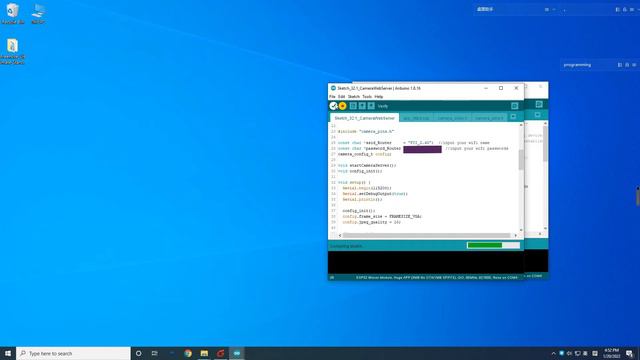Image resolution: width=640 pixels, height=360 pixels.
Task: Click the vertical scrollbar in back Arduino window
Action: click(545, 144)
